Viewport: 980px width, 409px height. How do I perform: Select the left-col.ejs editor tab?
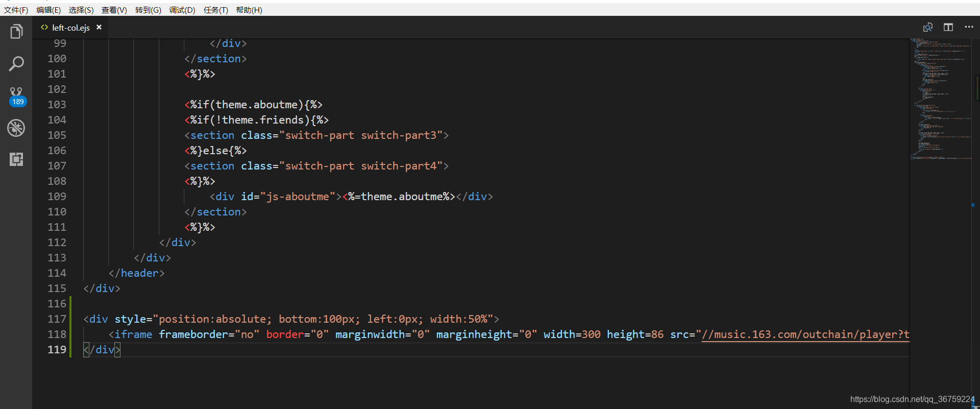pos(70,28)
